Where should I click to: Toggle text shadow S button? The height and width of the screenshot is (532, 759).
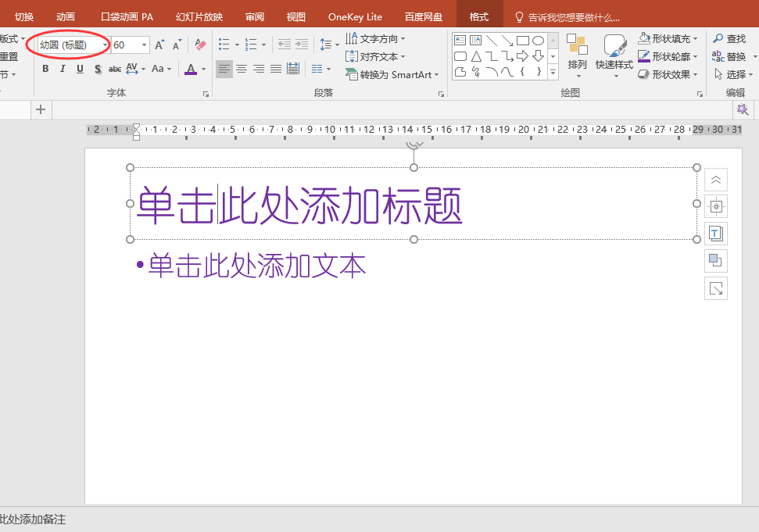[98, 69]
